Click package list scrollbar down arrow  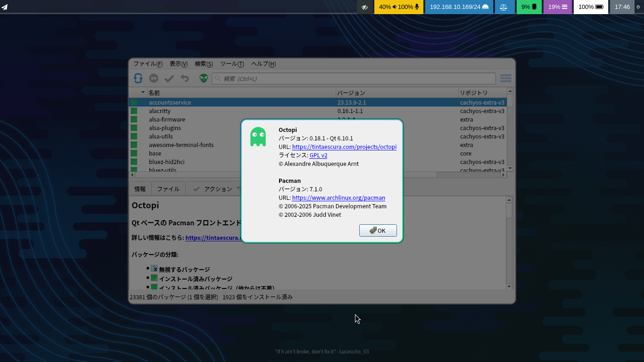point(510,168)
